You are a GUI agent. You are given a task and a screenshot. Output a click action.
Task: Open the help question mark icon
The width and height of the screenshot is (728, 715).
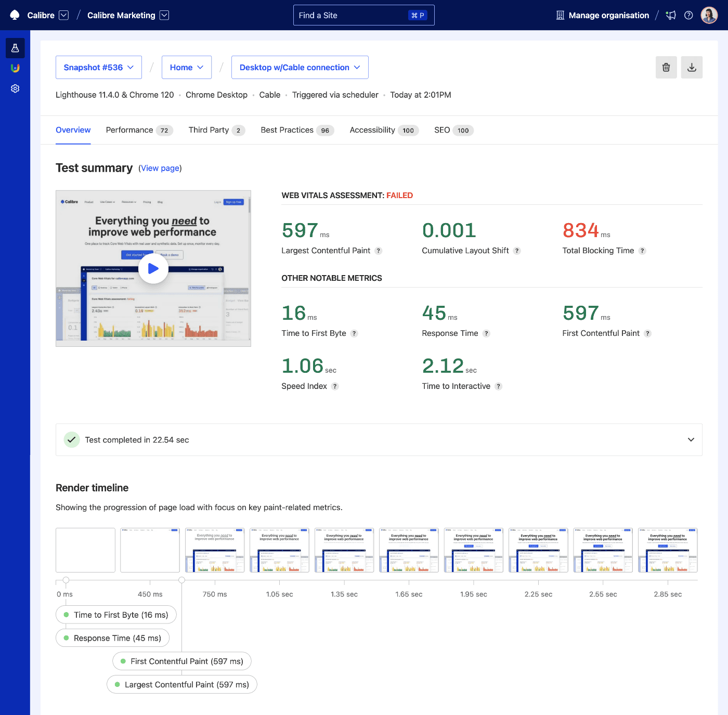(688, 15)
